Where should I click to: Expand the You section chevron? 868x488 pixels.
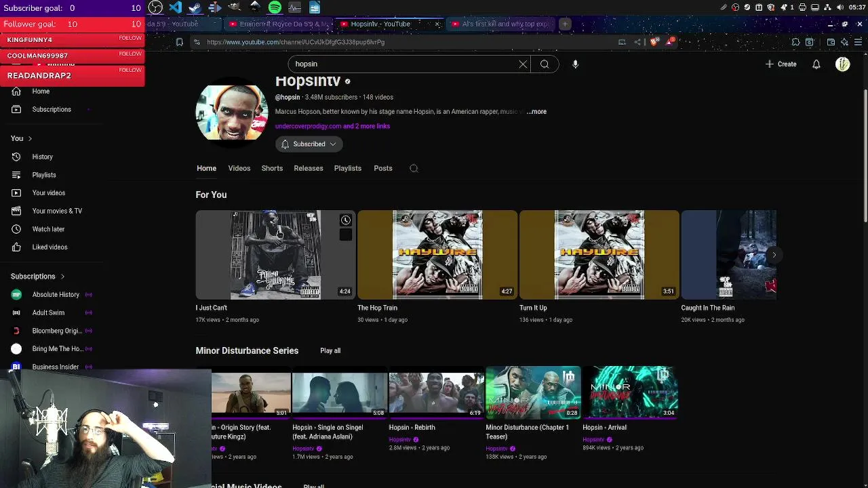pyautogui.click(x=29, y=138)
